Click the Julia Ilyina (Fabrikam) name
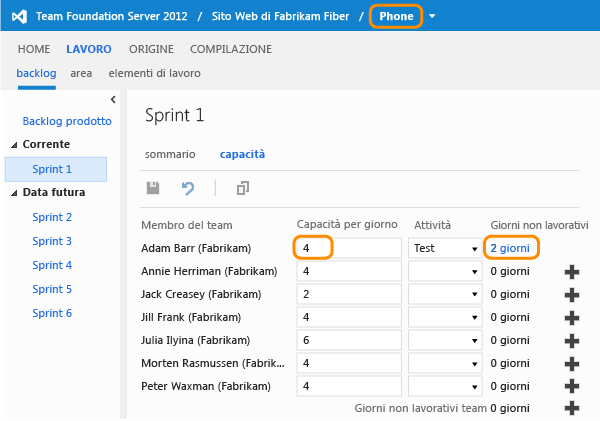Viewport: 600px width, 421px height. 196,340
